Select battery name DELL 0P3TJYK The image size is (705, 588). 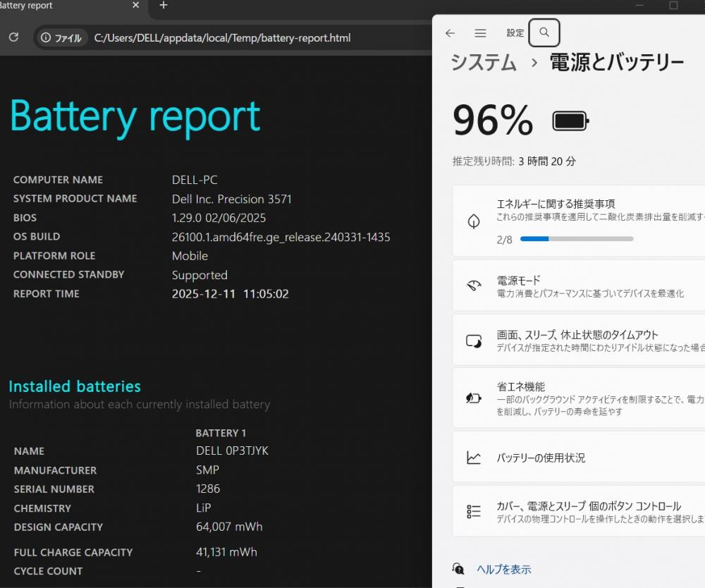pyautogui.click(x=232, y=451)
